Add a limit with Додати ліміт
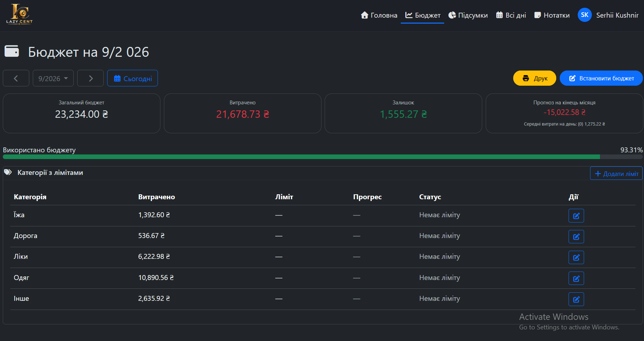Screen dimensions: 644x341 (x=616, y=173)
